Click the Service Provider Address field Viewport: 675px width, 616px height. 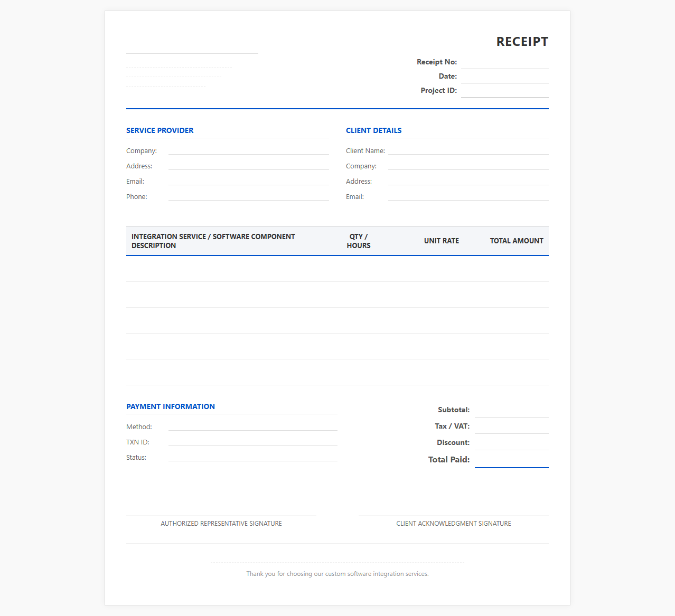coord(249,165)
